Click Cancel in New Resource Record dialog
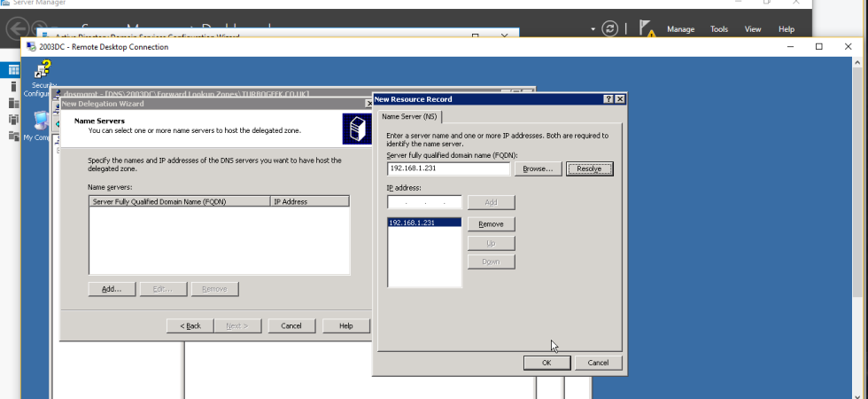This screenshot has width=868, height=399. pos(598,363)
